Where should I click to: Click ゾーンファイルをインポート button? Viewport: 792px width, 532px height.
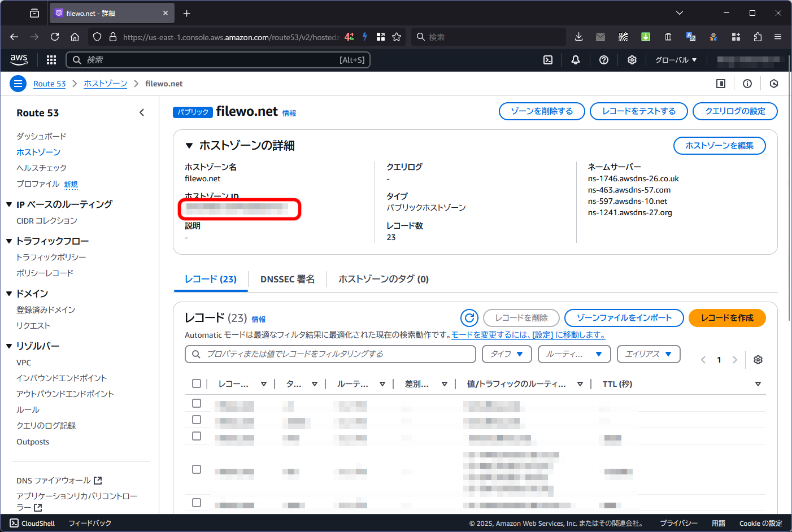pyautogui.click(x=624, y=318)
